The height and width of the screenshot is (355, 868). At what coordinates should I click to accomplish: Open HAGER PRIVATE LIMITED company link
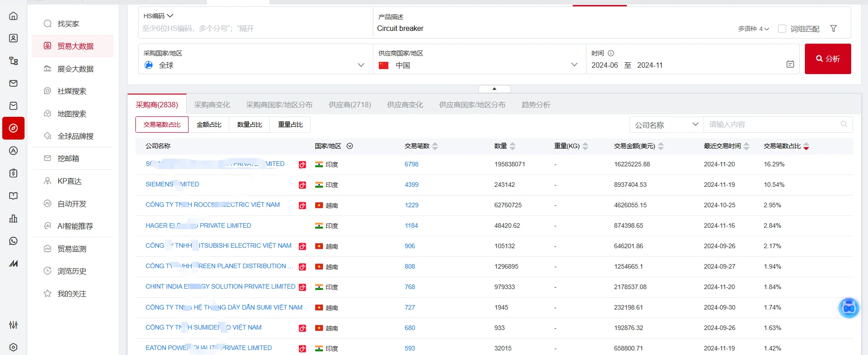(x=198, y=225)
